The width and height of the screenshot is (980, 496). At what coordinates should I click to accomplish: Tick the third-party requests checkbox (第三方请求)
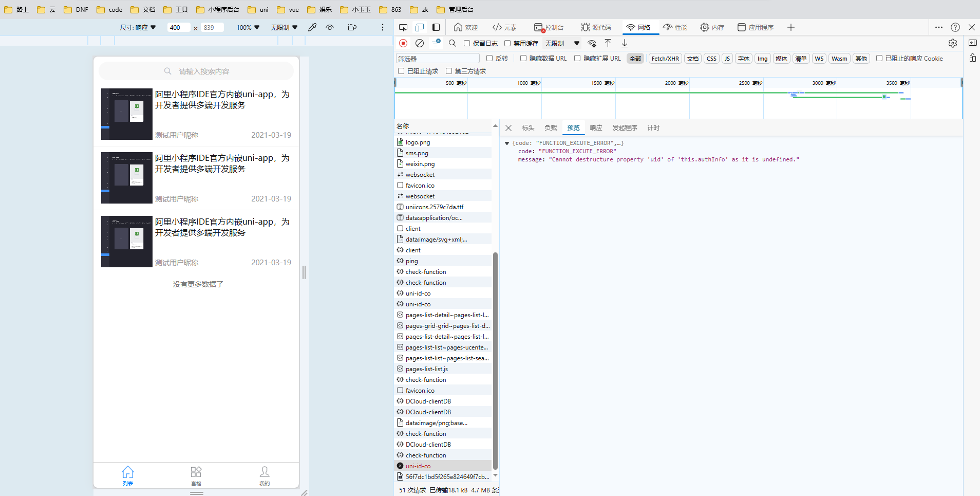449,71
